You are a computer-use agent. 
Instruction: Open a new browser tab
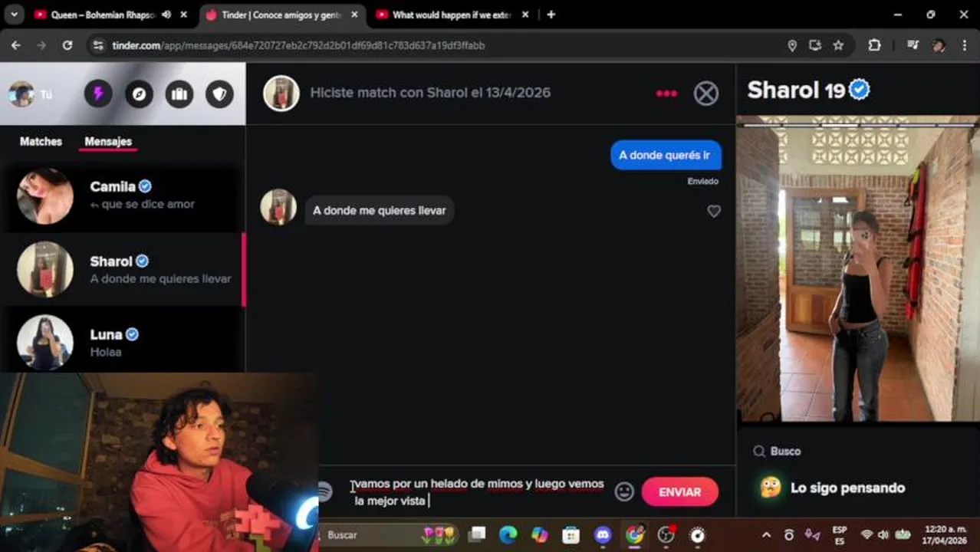pos(551,15)
